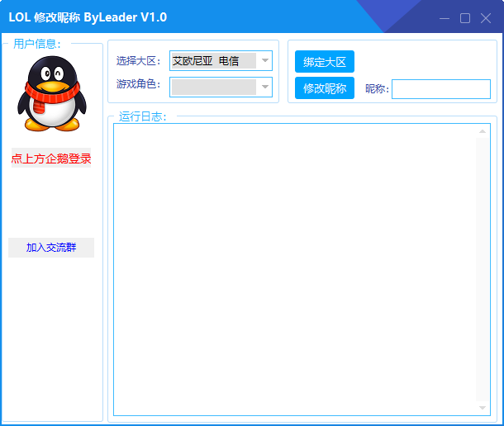Viewport: 504px width, 426px height.
Task: Click the log's vertical scrollbar track
Action: click(x=483, y=269)
